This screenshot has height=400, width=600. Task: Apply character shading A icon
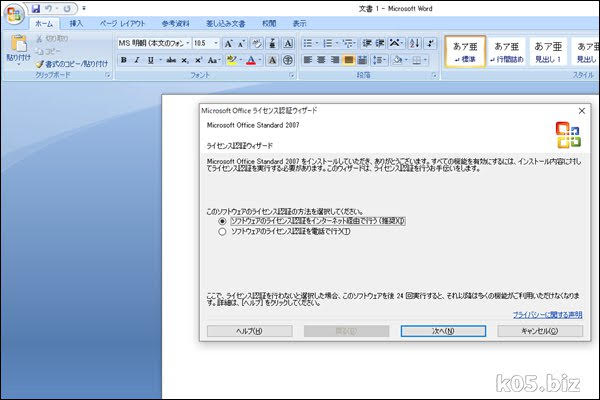tap(272, 60)
